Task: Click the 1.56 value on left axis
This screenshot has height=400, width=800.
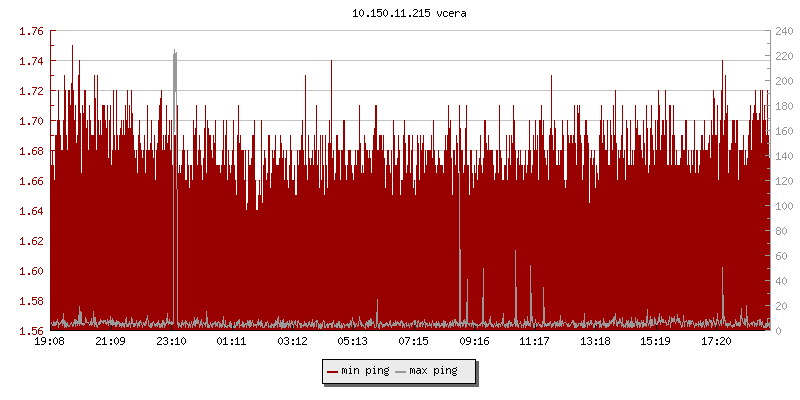Action: tap(32, 331)
